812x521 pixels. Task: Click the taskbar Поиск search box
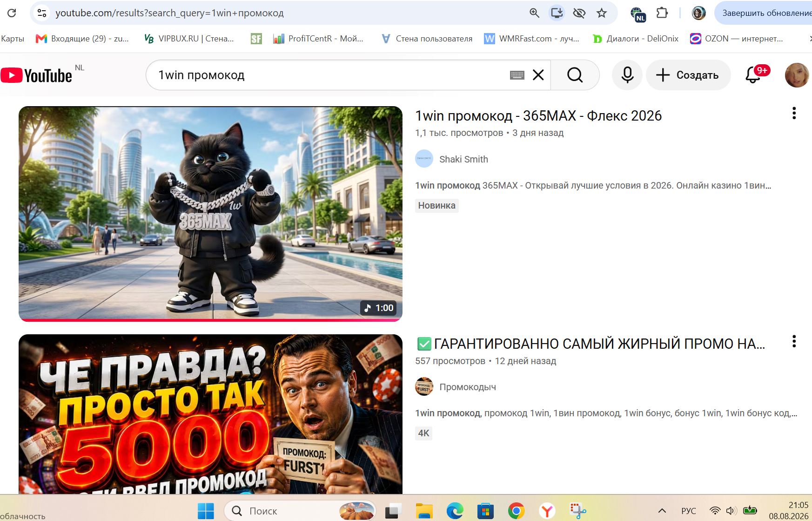(x=300, y=511)
